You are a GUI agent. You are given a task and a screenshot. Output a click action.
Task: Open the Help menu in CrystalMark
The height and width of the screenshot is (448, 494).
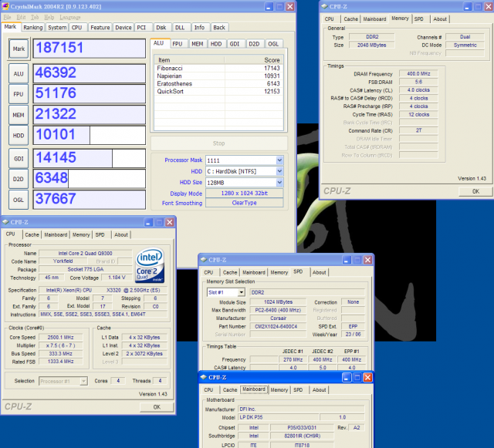(49, 17)
